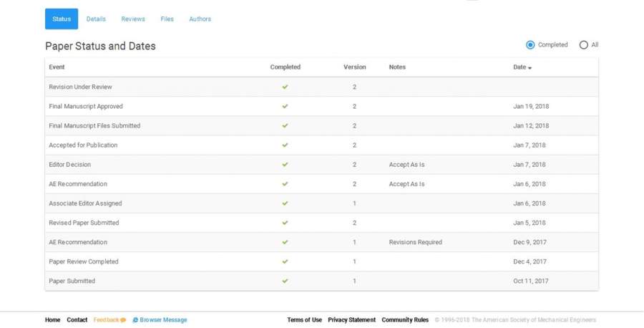Click the Event column header
The height and width of the screenshot is (328, 644).
pyautogui.click(x=57, y=67)
